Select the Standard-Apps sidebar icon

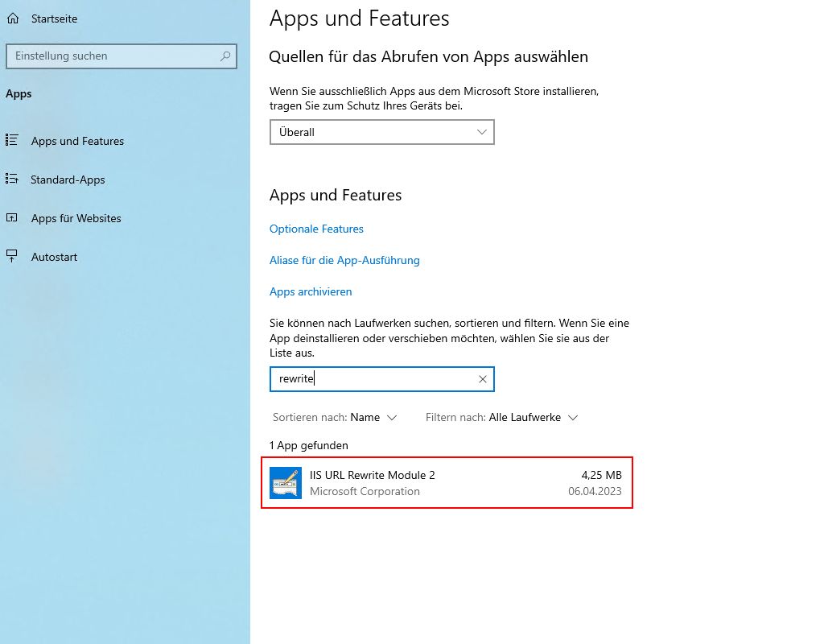(12, 180)
